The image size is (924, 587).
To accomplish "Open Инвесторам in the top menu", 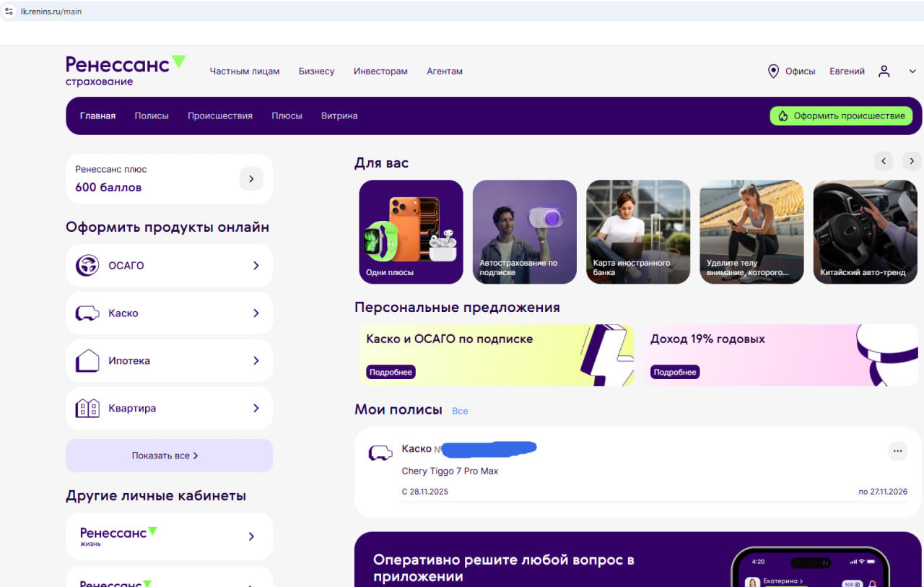I will coord(380,71).
